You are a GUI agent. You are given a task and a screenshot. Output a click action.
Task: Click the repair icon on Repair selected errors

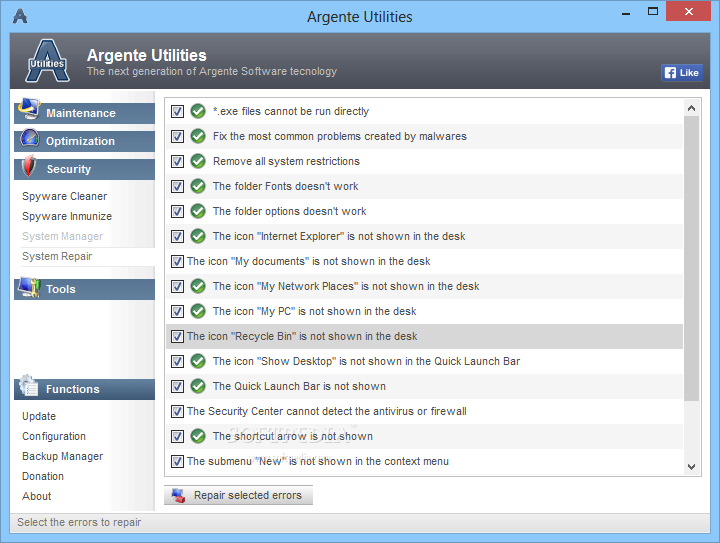pos(178,495)
